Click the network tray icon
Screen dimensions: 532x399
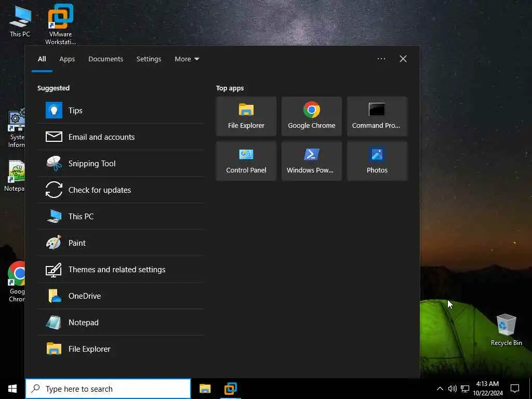tap(465, 389)
